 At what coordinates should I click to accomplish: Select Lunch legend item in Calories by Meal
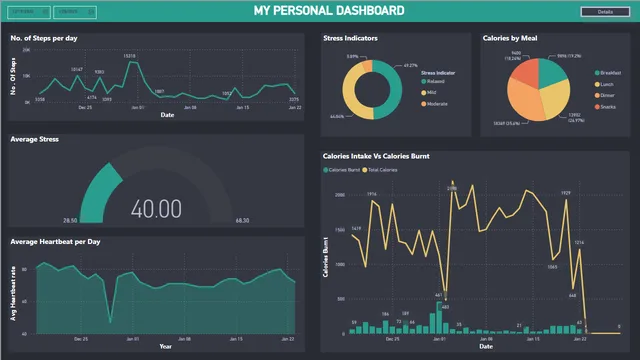(x=604, y=84)
